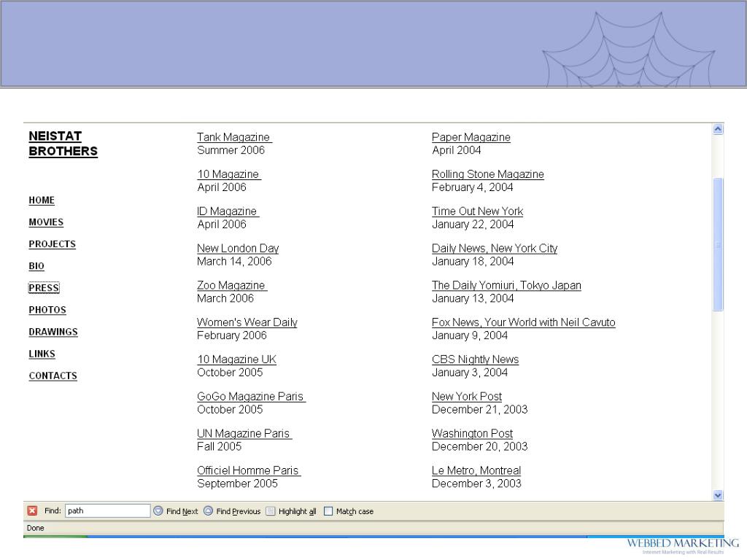Open the 10 Magazine UK link

point(236,359)
